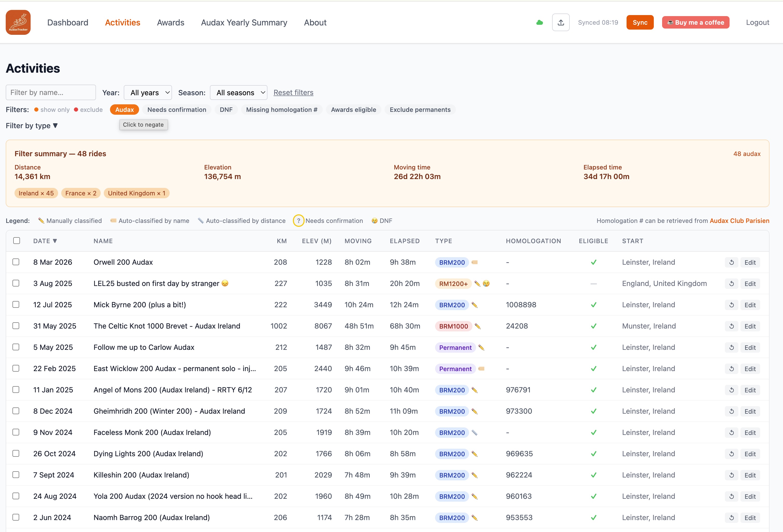This screenshot has height=532, width=783.
Task: Click the AudaxTracker logo icon
Action: point(18,22)
